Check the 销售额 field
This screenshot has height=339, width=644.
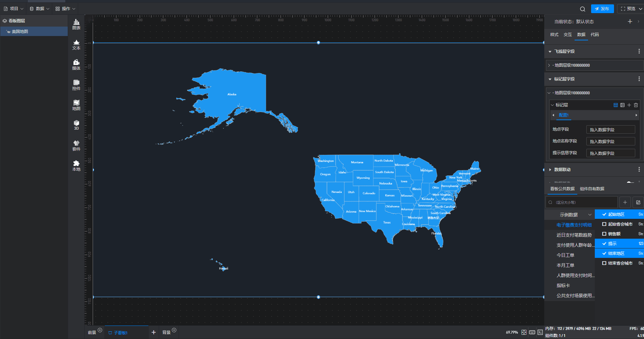[604, 234]
